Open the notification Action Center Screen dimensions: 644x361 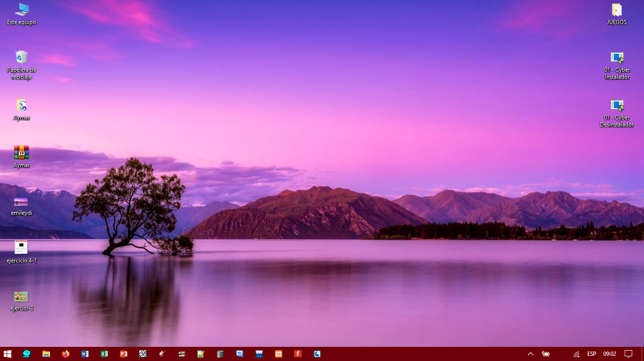click(628, 353)
